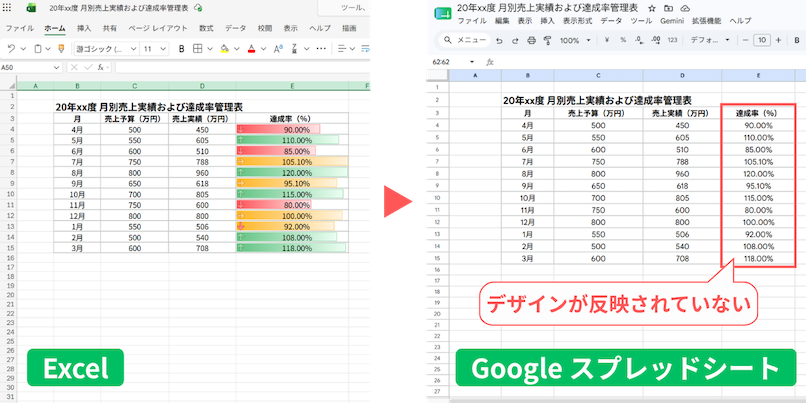Toggle bold in the Sheets toolbar

[x=797, y=40]
